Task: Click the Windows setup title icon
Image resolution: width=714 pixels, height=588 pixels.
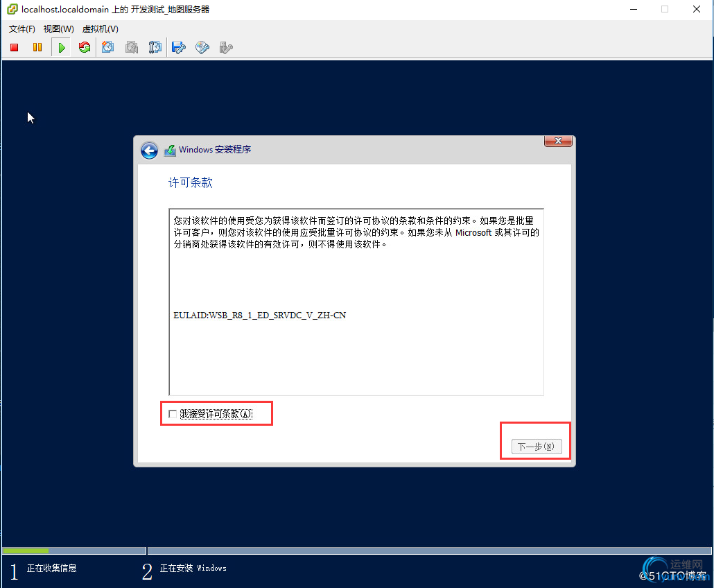Action: pos(170,150)
